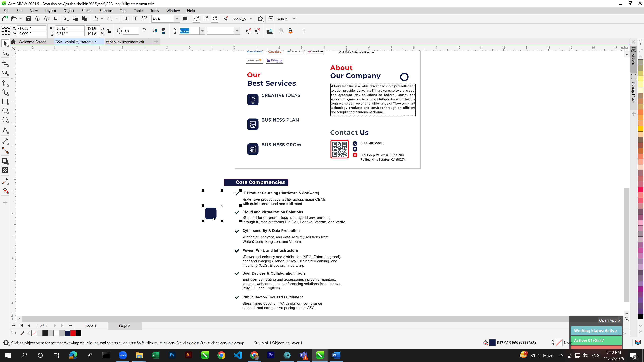Expand the Snap To dropdown
This screenshot has height=362, width=644.
click(x=251, y=19)
